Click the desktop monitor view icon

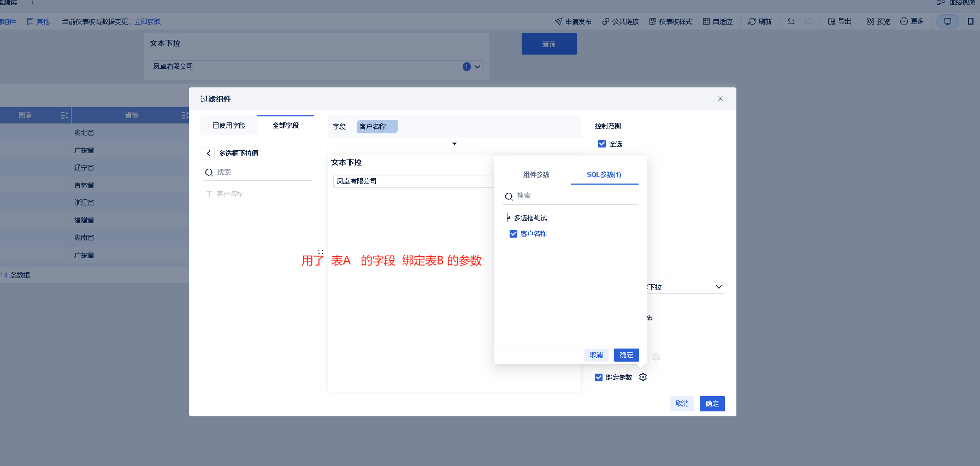tap(948, 21)
